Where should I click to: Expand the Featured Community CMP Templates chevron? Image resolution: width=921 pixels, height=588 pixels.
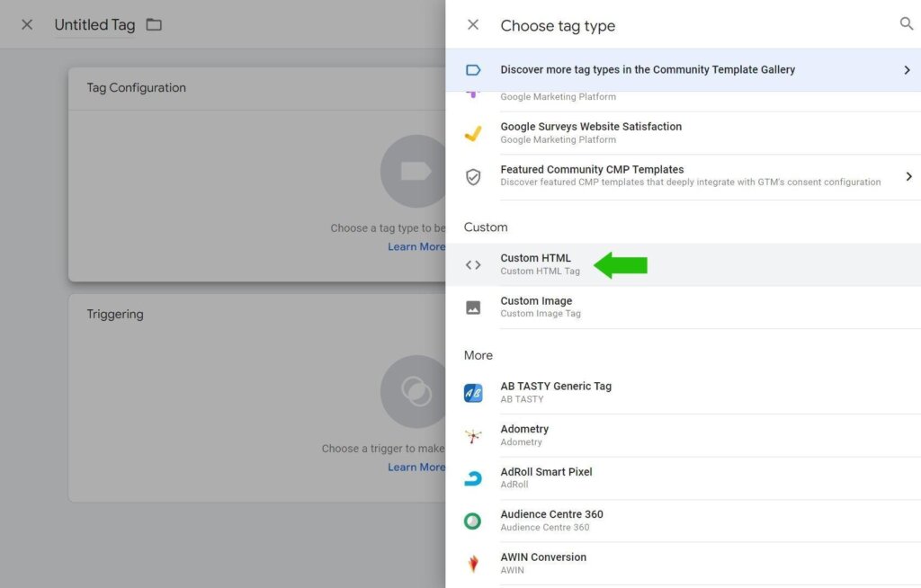coord(910,175)
